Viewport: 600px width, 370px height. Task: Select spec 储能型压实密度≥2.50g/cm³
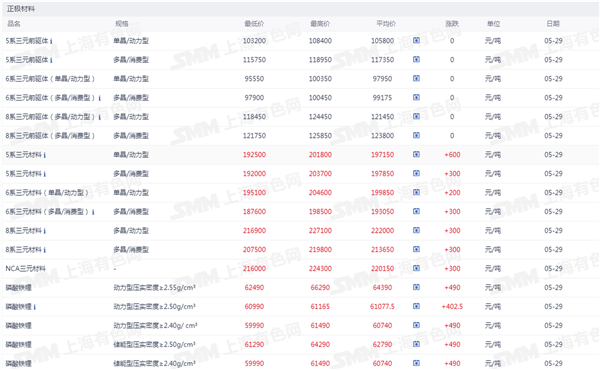pos(155,344)
